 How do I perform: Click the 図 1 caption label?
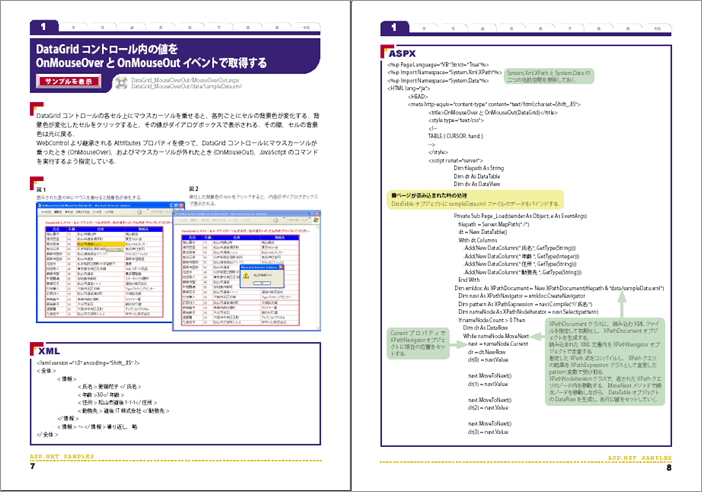41,189
